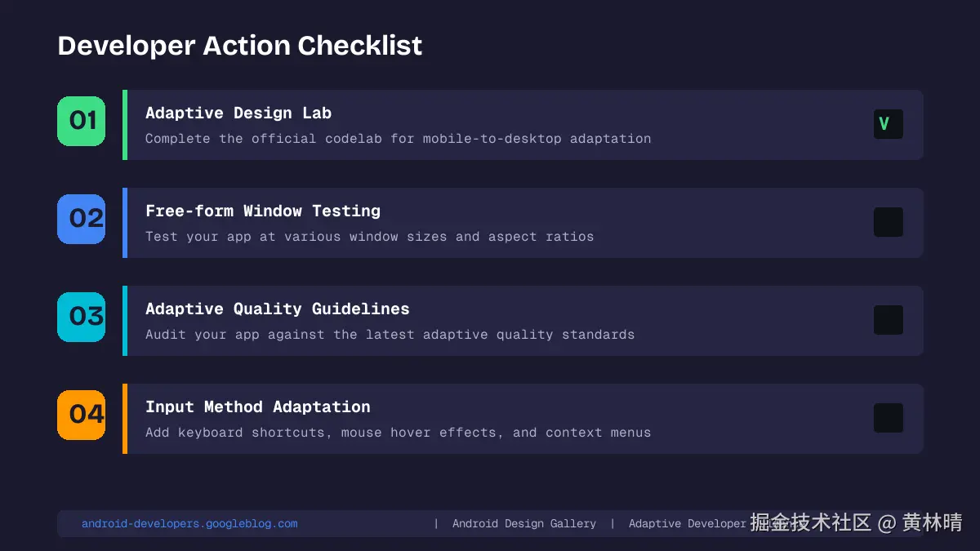Click the Adaptive Quality Guidelines title

point(278,309)
